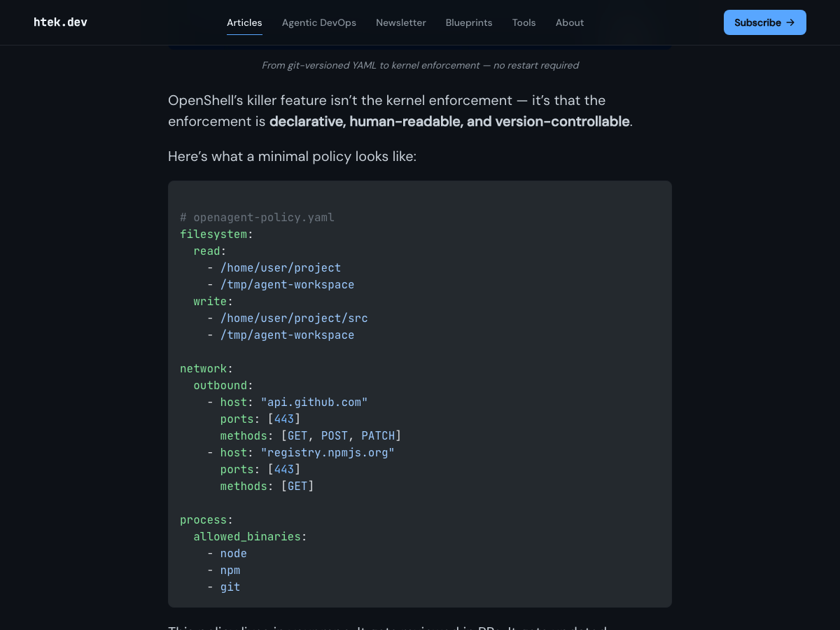The image size is (840, 630).
Task: Click the "registry.npmjs.org" host value
Action: point(328,452)
